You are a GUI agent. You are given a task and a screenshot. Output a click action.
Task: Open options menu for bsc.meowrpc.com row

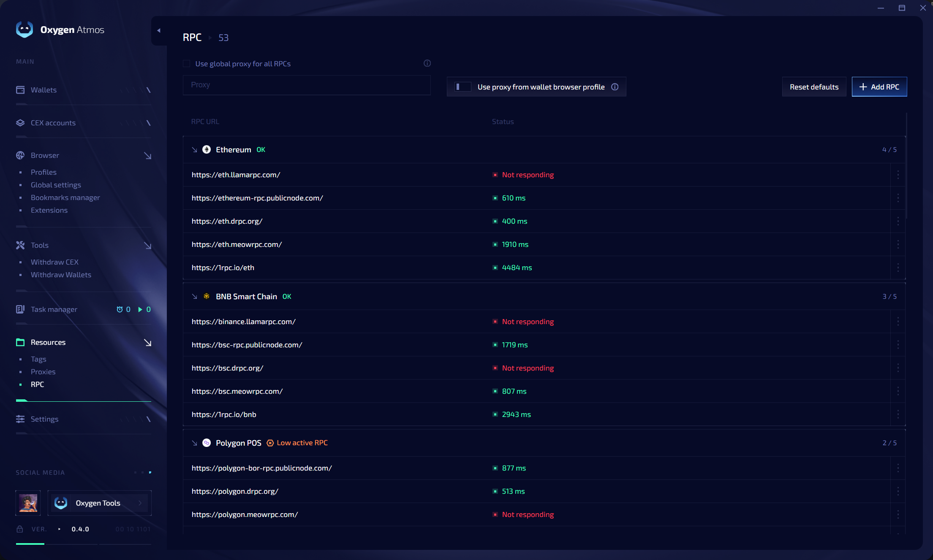tap(898, 391)
